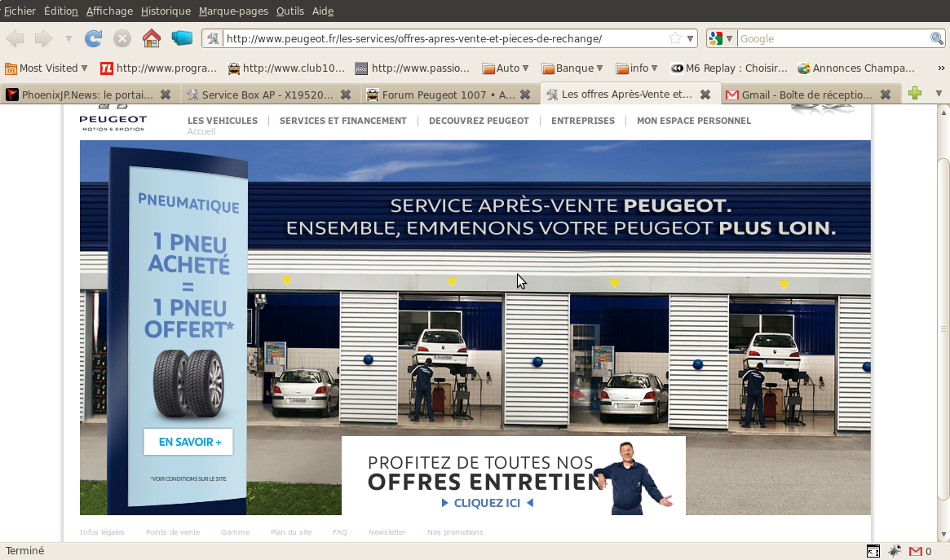Open the address bar history dropdown

pyautogui.click(x=690, y=39)
